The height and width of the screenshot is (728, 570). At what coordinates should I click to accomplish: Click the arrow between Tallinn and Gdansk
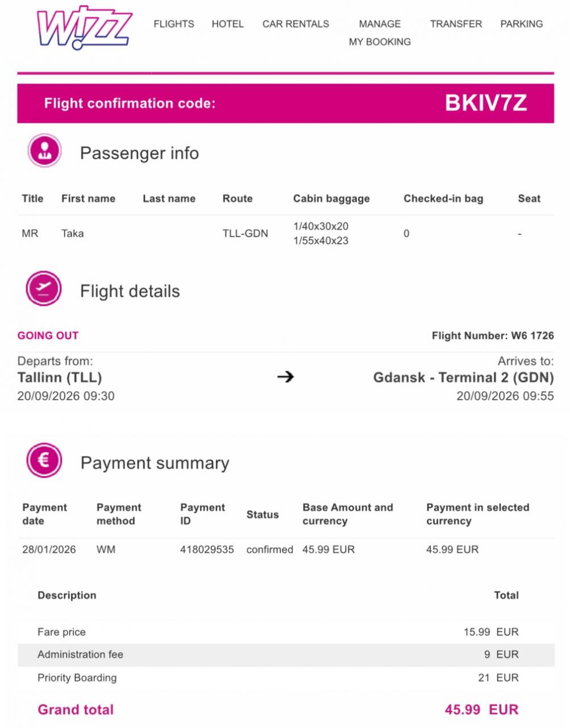285,377
